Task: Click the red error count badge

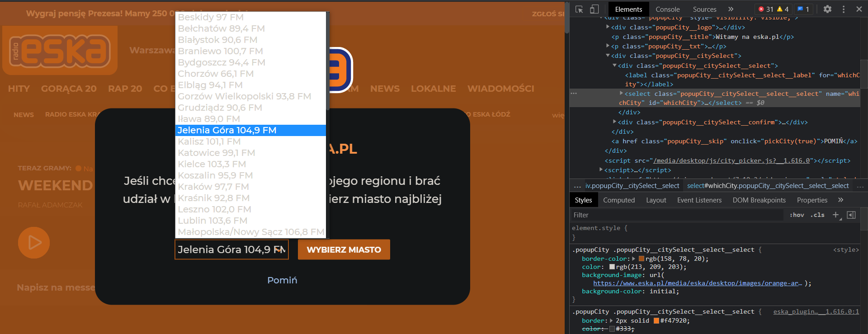Action: coord(765,9)
